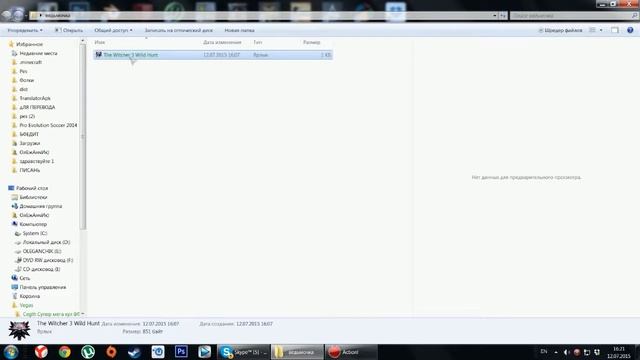Open the CD дисковод drive
The height and width of the screenshot is (360, 640).
(x=41, y=269)
